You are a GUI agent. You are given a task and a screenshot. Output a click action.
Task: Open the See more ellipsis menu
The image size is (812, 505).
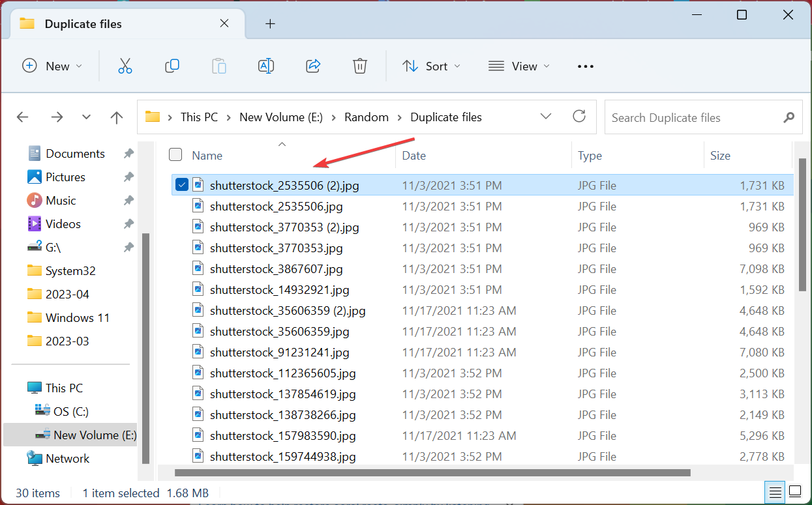point(586,66)
